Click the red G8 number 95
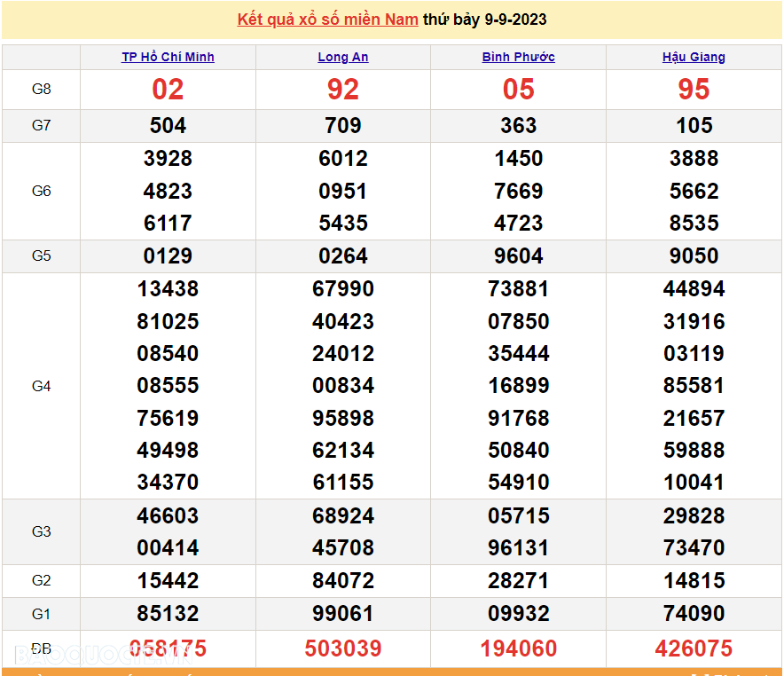Viewport: 784px width, 676px height. 694,89
